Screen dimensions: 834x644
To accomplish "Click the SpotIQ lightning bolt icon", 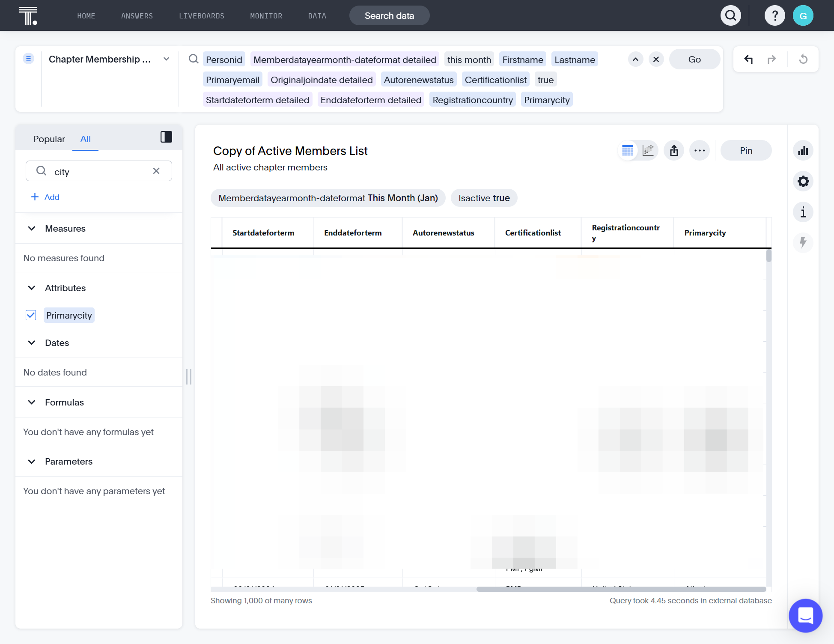I will [803, 243].
